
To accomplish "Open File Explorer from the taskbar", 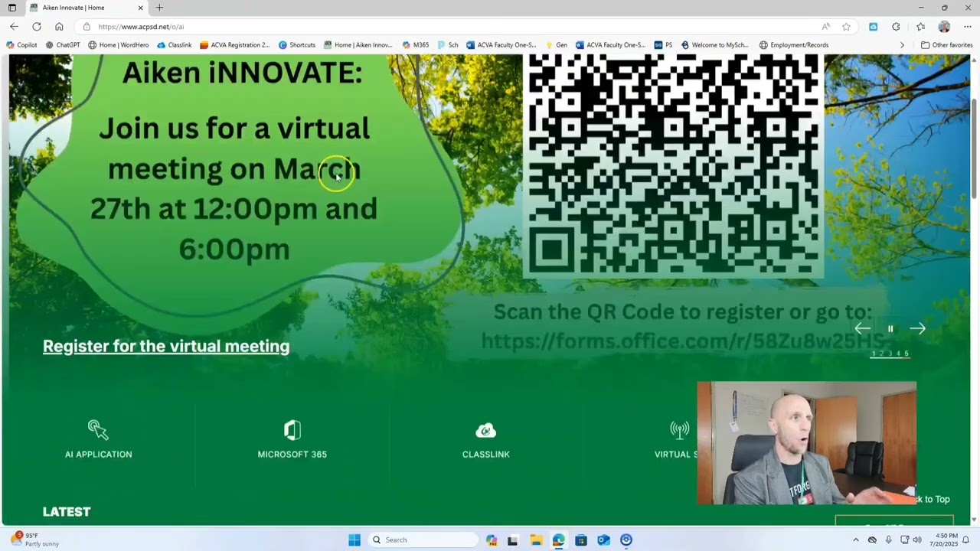I will [535, 540].
